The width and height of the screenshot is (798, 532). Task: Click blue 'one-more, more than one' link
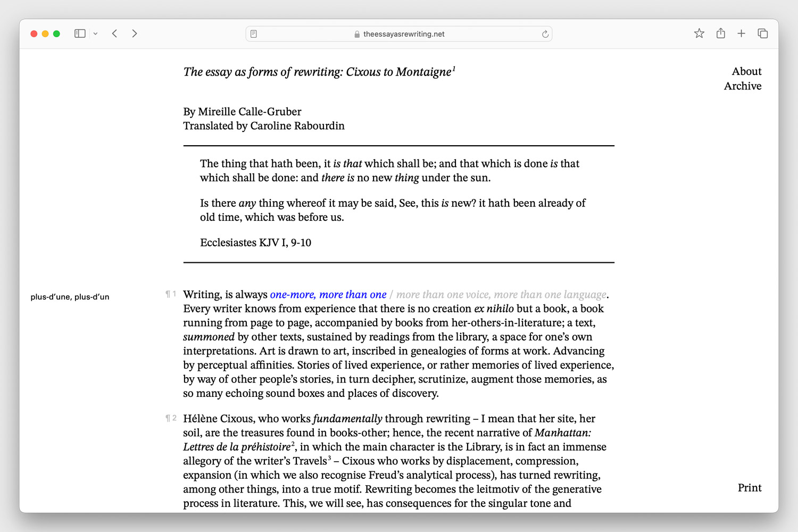point(328,295)
